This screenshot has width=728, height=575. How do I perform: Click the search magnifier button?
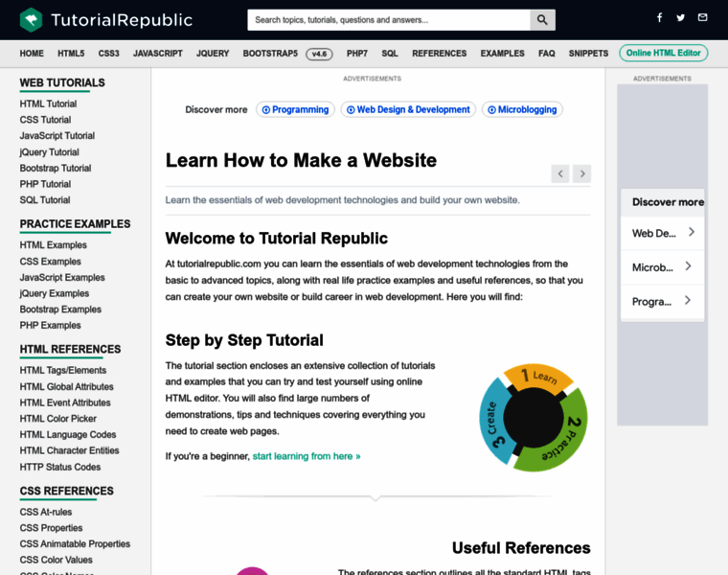pos(542,19)
